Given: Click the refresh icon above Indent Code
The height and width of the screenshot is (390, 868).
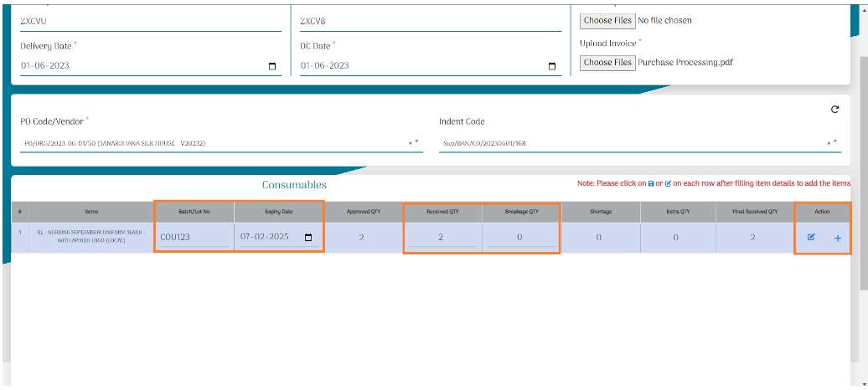Looking at the screenshot, I should pos(834,110).
